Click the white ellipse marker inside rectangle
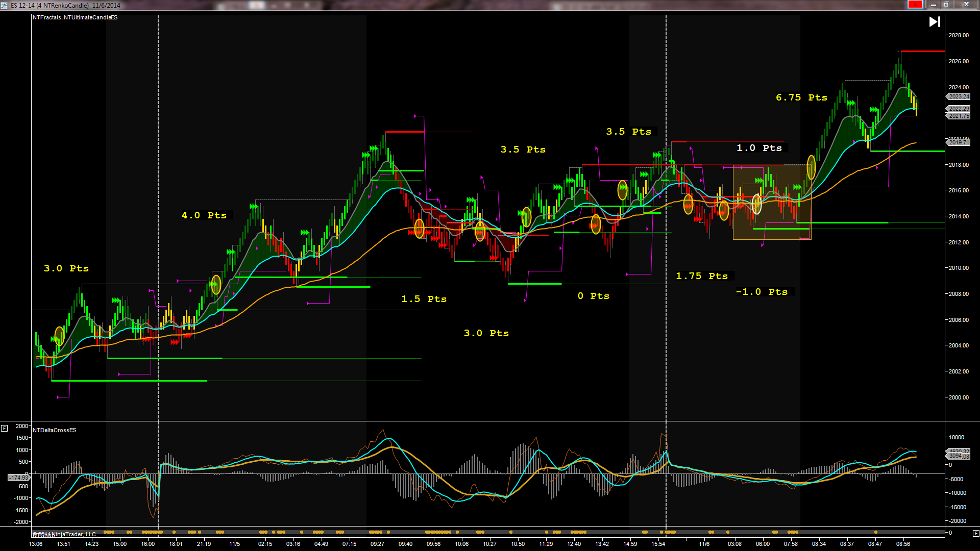 [x=756, y=204]
